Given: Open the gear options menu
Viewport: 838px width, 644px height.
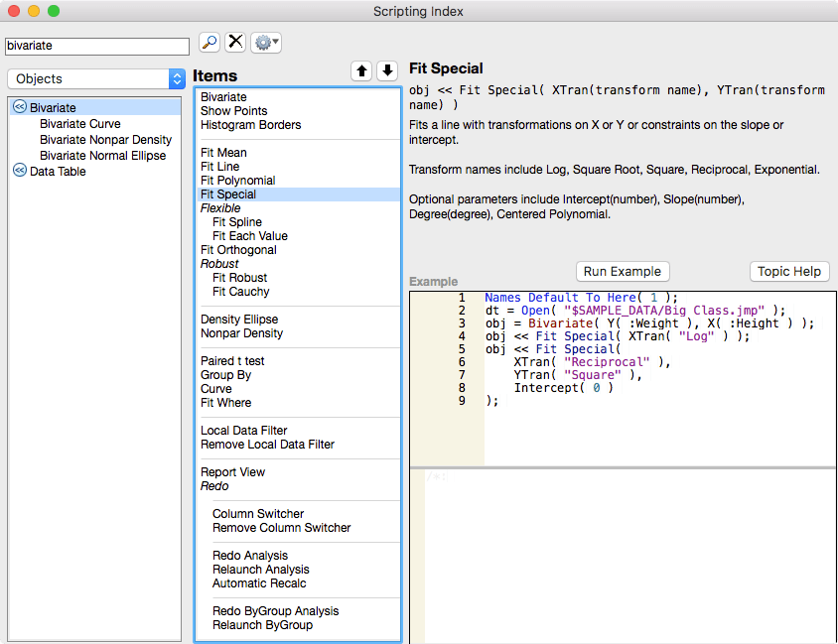Looking at the screenshot, I should (266, 43).
